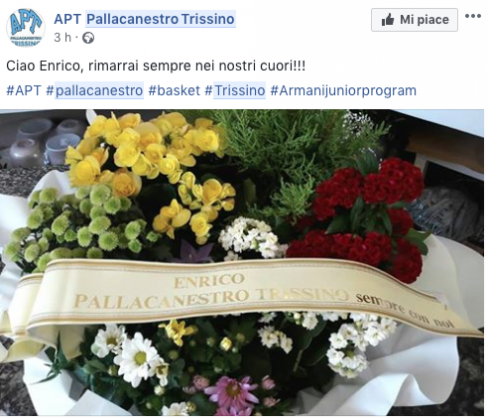This screenshot has width=488, height=417.
Task: Like the page with the Mi piace label
Action: pyautogui.click(x=414, y=20)
